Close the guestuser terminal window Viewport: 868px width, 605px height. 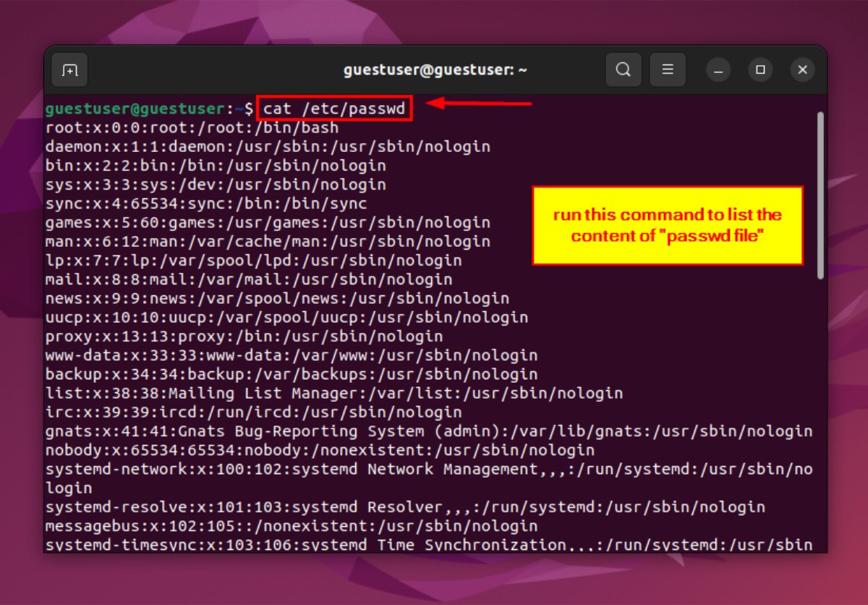(x=802, y=70)
